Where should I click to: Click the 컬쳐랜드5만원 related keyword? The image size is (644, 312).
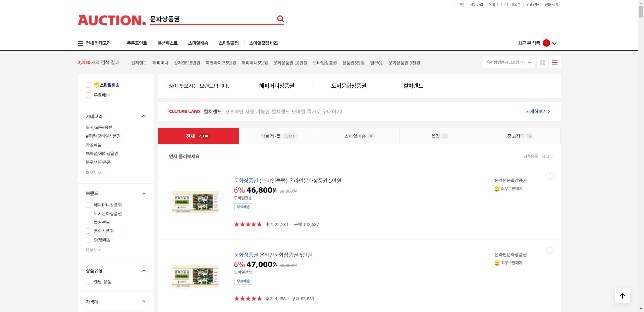tap(187, 63)
